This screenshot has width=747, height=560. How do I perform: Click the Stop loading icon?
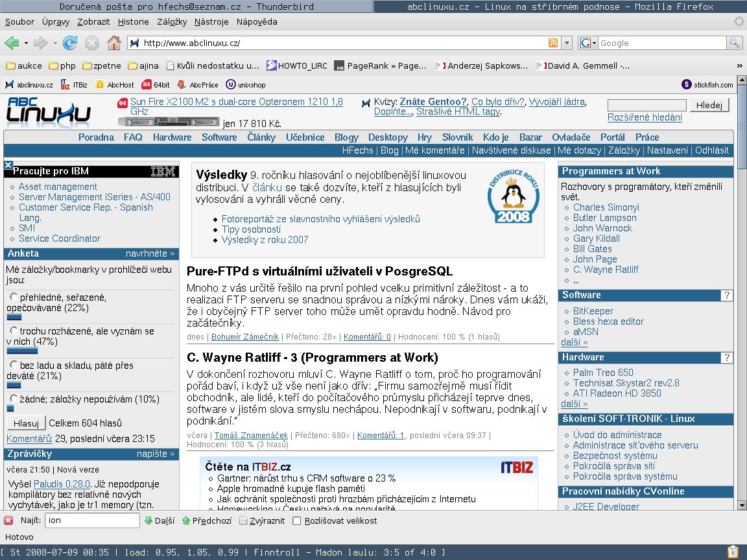[x=92, y=43]
